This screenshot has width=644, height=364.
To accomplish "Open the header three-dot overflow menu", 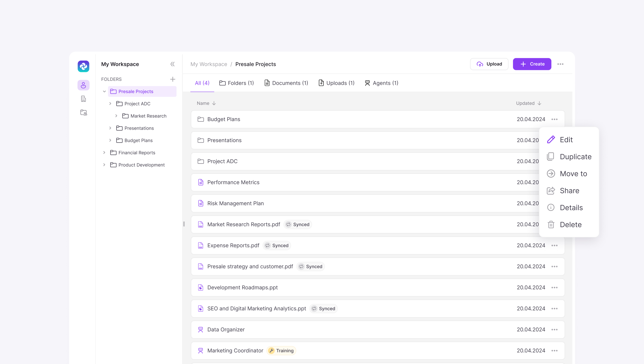I will click(x=560, y=64).
